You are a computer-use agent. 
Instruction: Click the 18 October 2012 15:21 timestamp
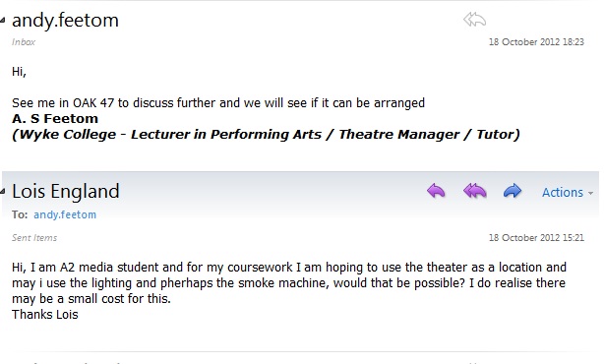tap(536, 238)
